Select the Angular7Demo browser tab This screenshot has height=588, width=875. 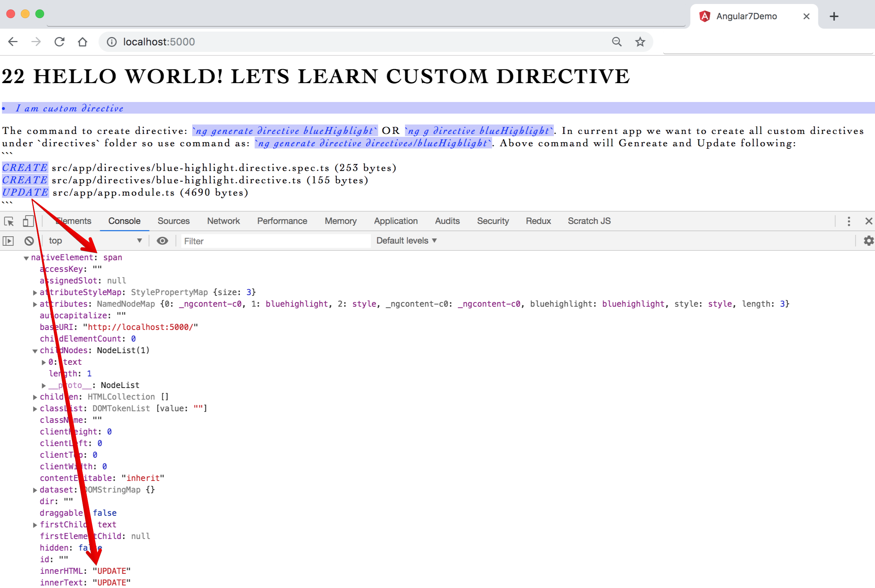[x=753, y=16]
